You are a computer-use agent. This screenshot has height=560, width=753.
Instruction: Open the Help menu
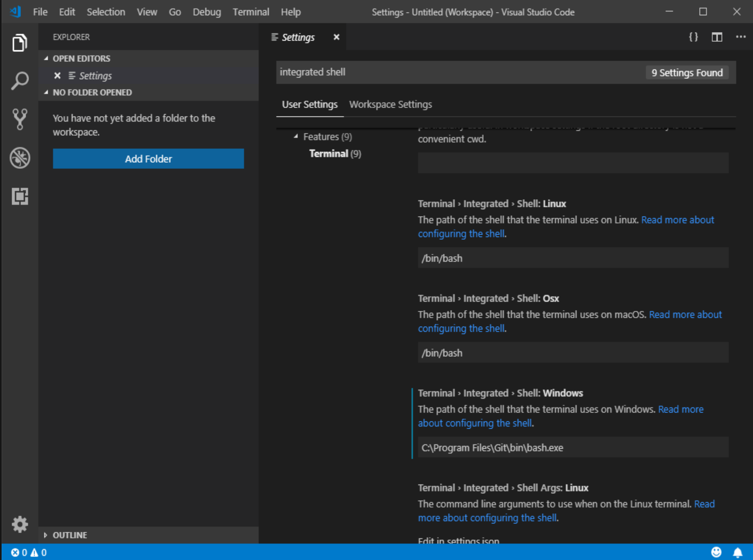tap(291, 12)
